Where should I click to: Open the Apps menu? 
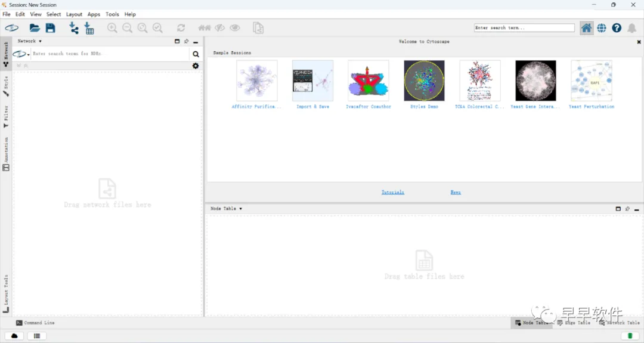tap(94, 14)
